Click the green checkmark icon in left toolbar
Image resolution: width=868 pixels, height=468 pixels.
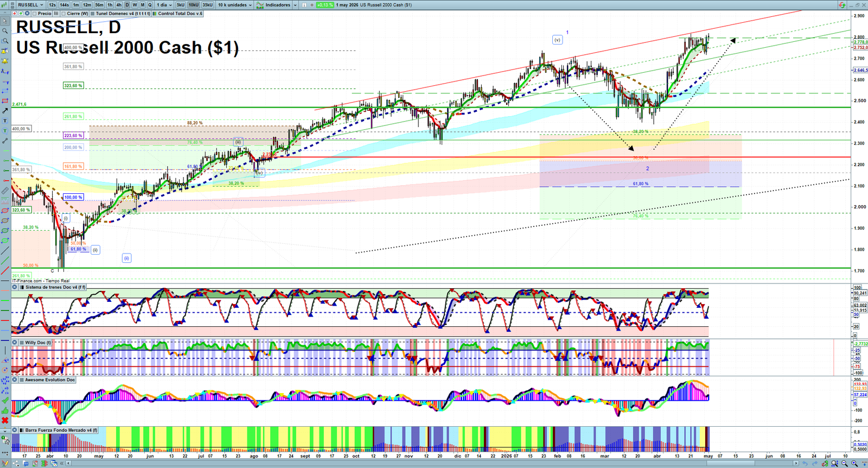click(x=5, y=401)
